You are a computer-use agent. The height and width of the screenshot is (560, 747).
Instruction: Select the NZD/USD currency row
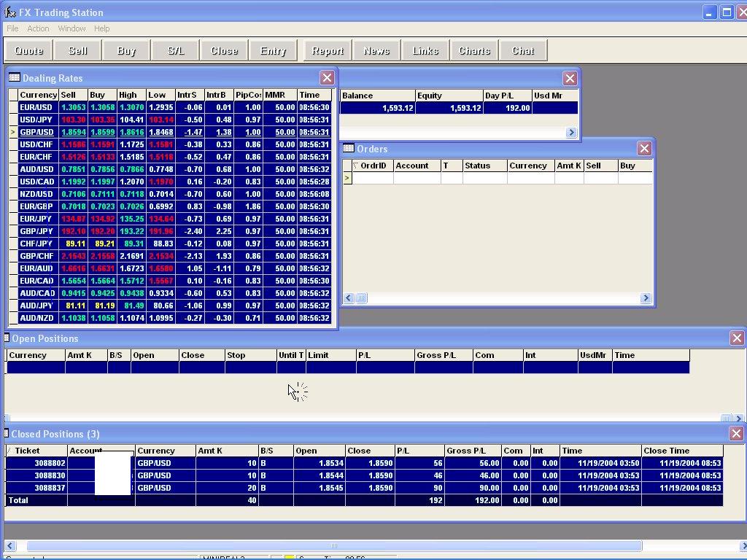tap(174, 194)
